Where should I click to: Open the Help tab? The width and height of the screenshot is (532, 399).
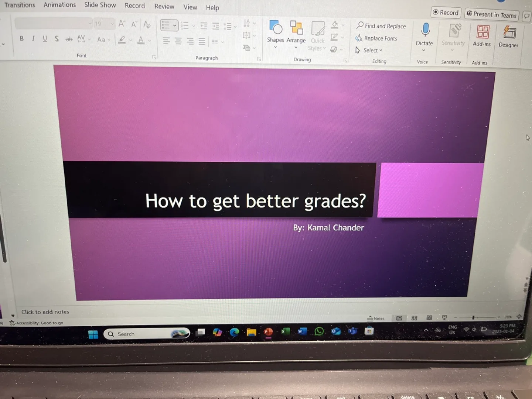(212, 7)
